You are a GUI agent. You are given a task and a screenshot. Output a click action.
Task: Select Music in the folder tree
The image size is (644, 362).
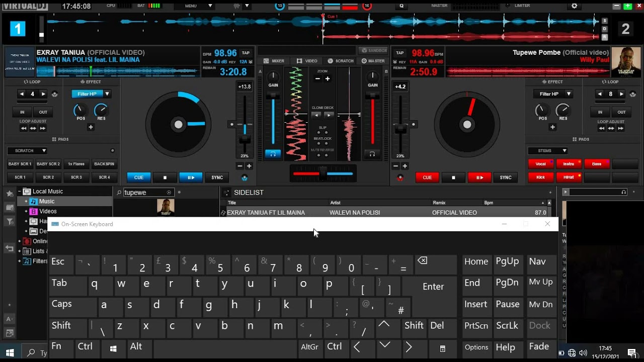47,202
